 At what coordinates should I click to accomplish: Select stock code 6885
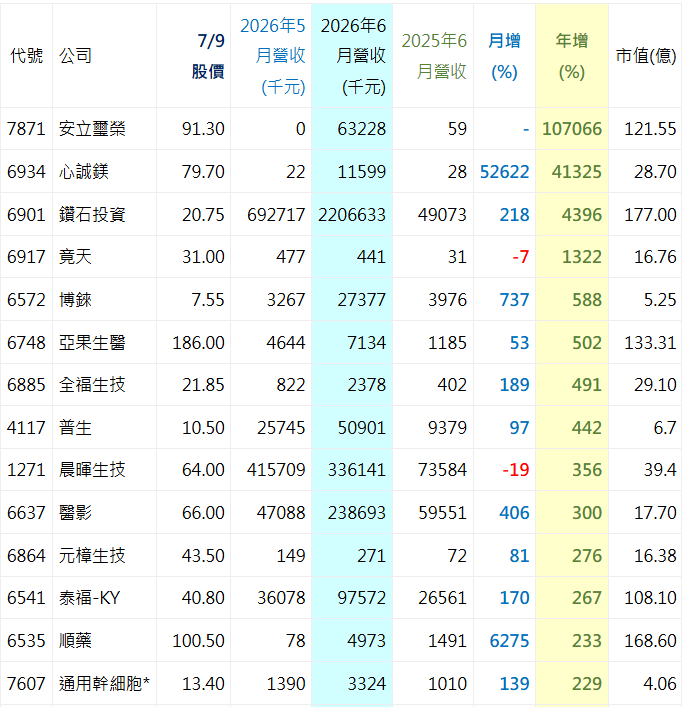(26, 385)
